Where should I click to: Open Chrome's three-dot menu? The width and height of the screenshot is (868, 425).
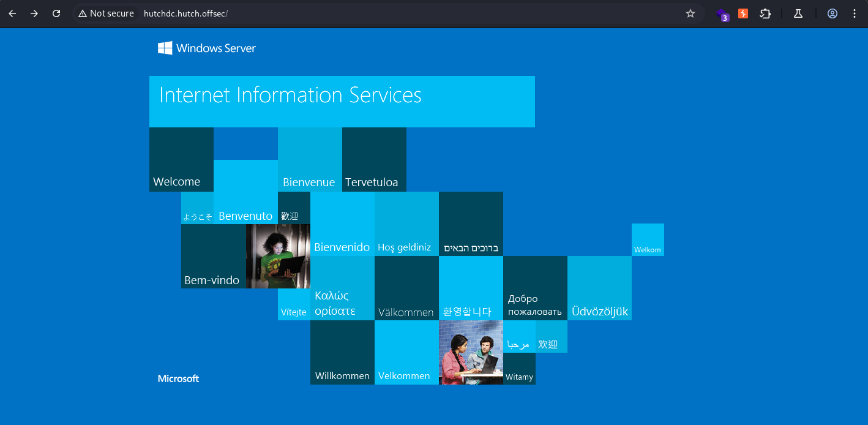[855, 13]
